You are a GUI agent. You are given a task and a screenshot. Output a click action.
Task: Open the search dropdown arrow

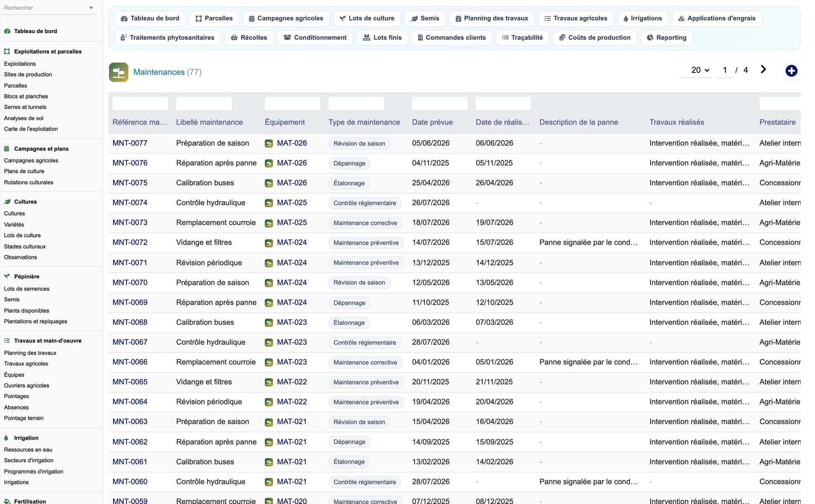click(91, 8)
